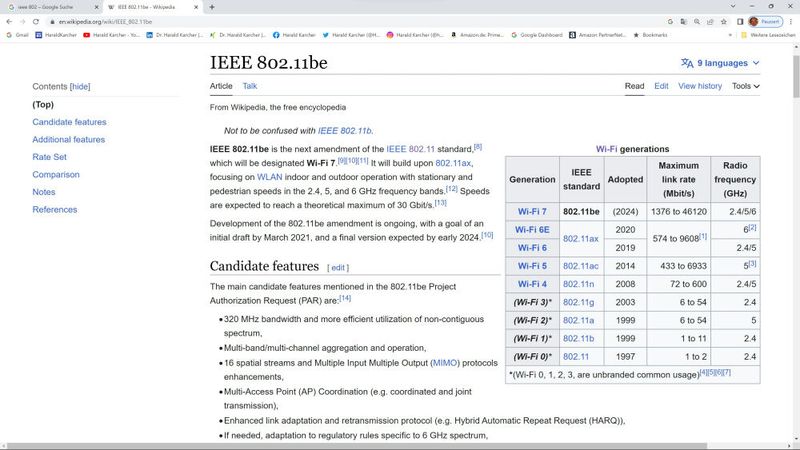Open the Edit tab
This screenshot has width=800, height=450.
pos(661,86)
